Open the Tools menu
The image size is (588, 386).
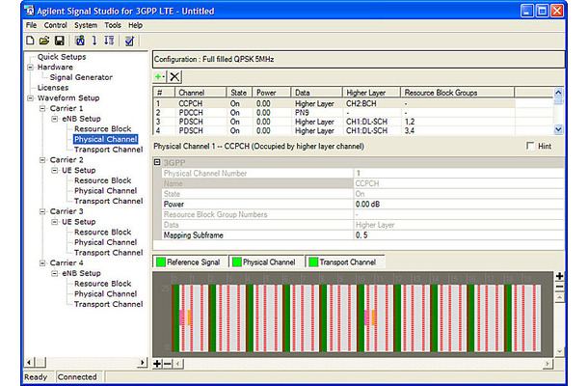point(113,25)
